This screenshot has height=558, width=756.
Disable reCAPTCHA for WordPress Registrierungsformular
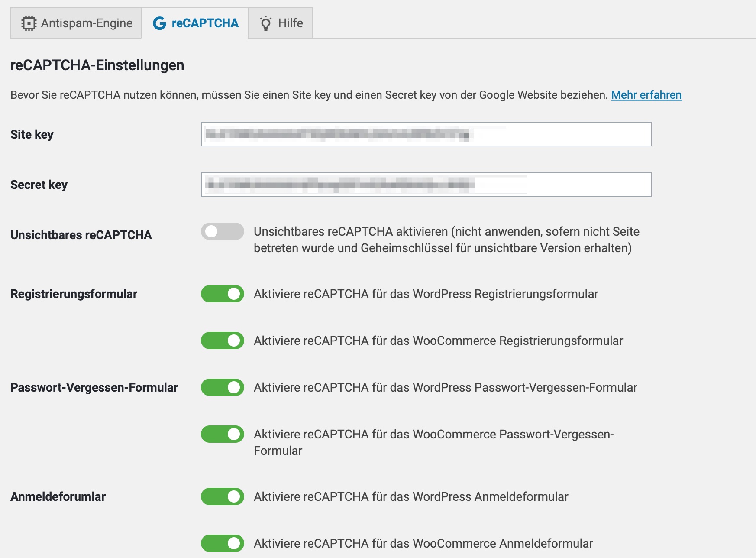point(223,294)
